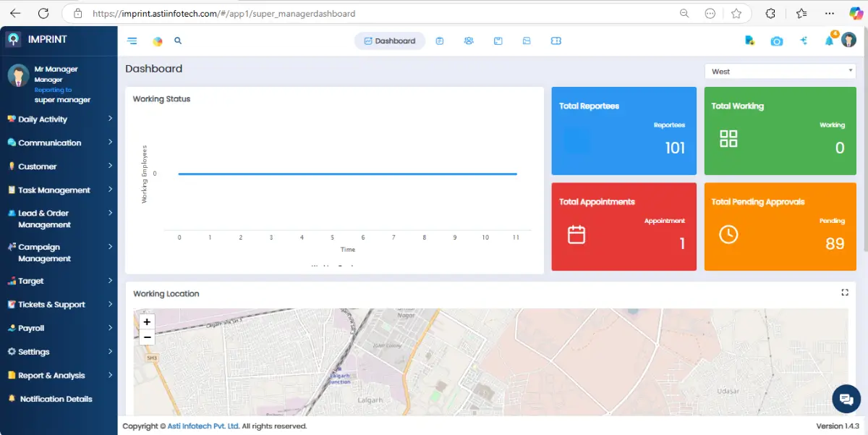The image size is (868, 435).
Task: Select the Dashboard tab
Action: click(389, 41)
